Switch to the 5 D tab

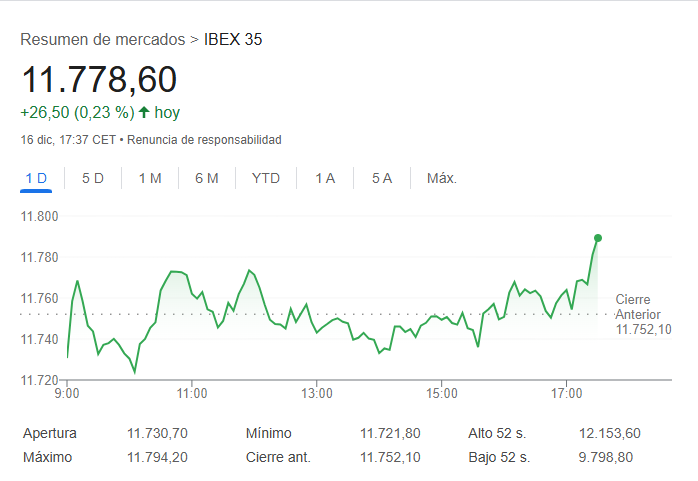(x=93, y=179)
